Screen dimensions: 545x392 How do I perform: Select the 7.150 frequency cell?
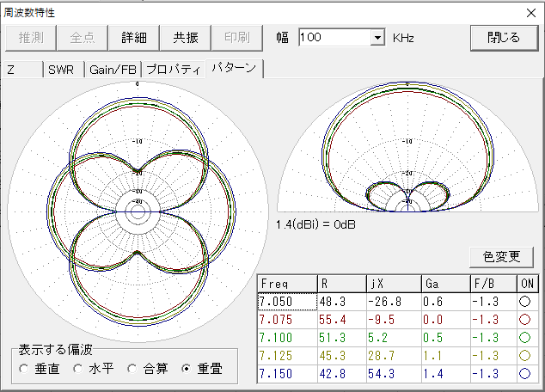point(287,374)
